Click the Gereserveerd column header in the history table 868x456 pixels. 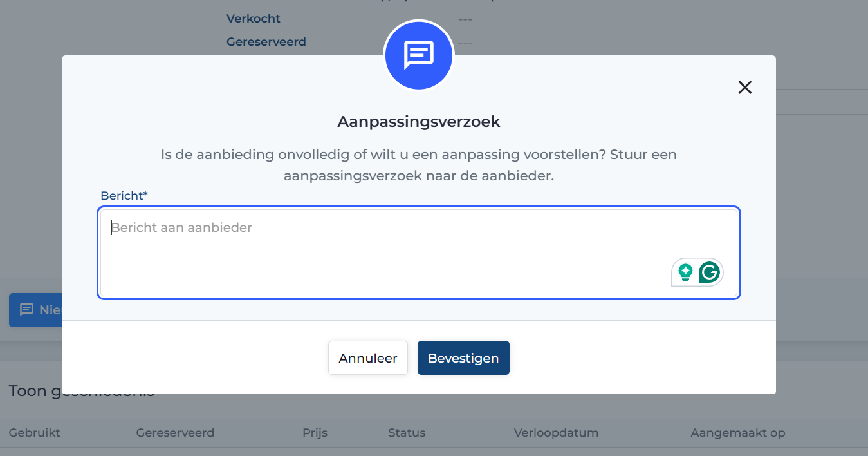(x=175, y=433)
